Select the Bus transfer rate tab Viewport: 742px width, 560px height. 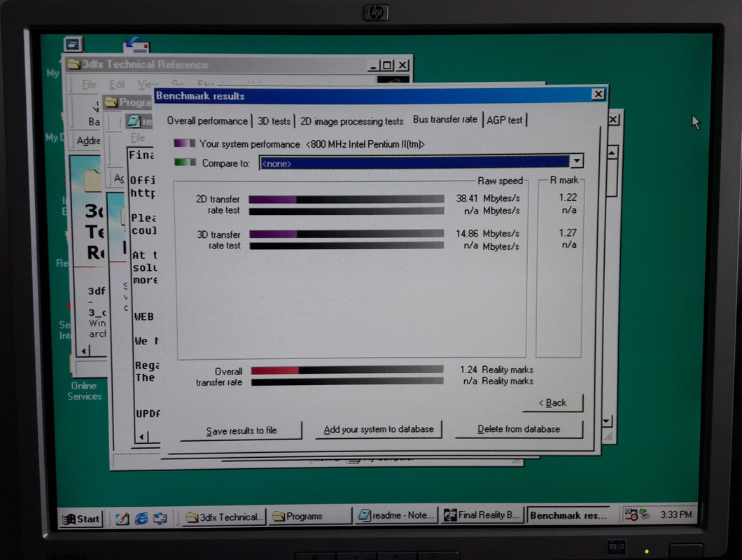(x=444, y=119)
